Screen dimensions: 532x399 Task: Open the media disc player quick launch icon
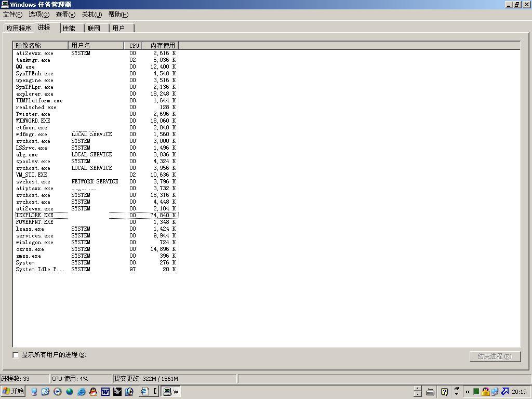[x=129, y=392]
